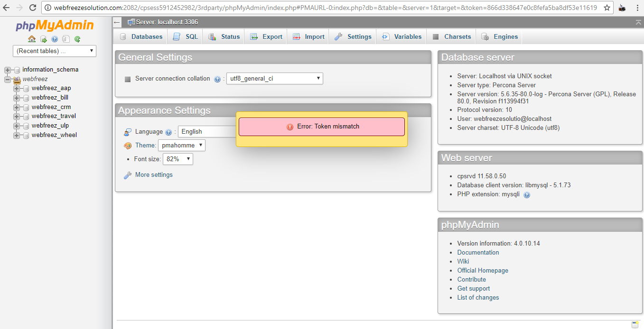Collapse the navigation panel with the left arrow
The height and width of the screenshot is (329, 644).
tap(117, 22)
